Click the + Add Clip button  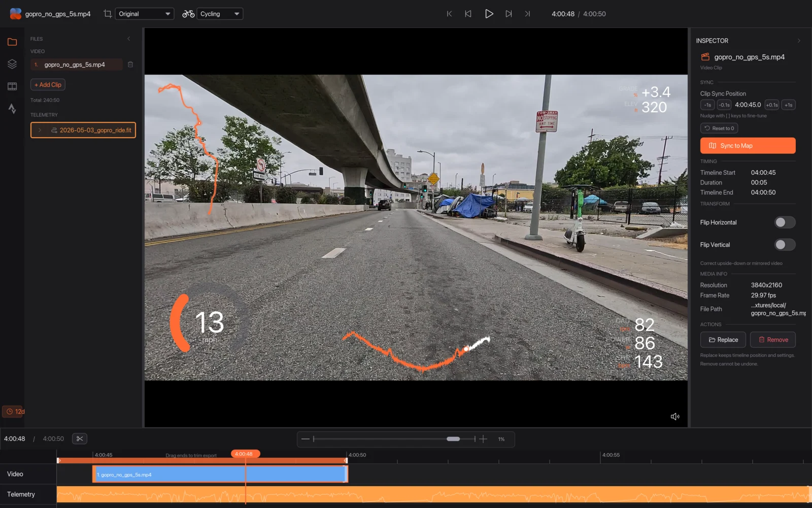pyautogui.click(x=48, y=85)
